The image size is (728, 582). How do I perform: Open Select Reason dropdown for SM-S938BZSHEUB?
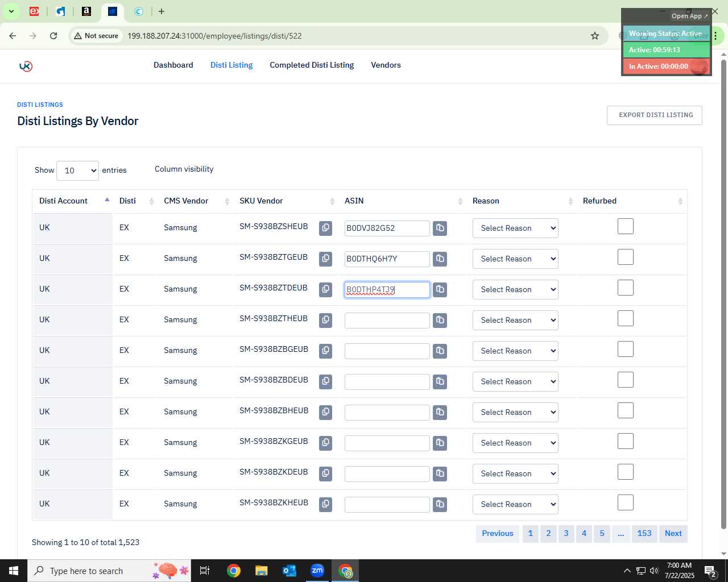[x=515, y=228]
